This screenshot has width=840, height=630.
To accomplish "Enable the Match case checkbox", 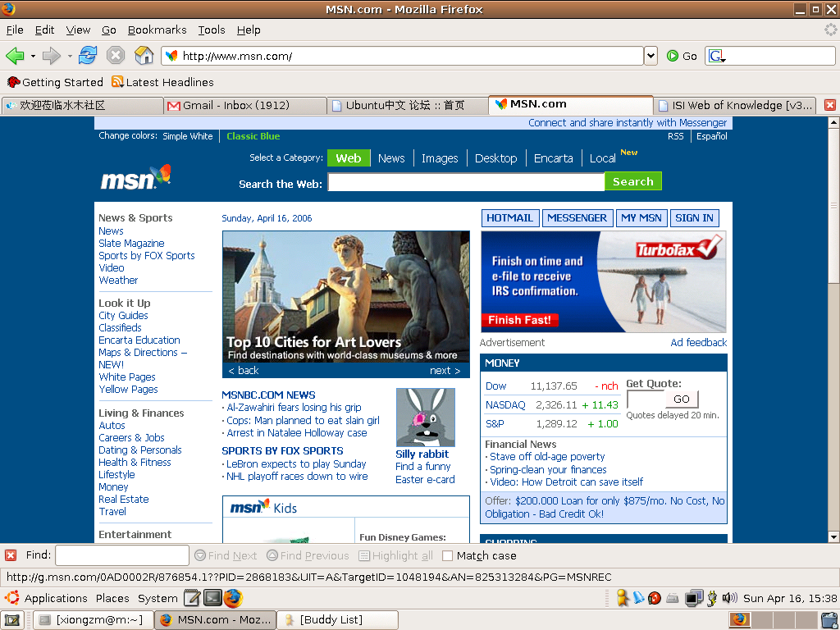I will tap(447, 556).
